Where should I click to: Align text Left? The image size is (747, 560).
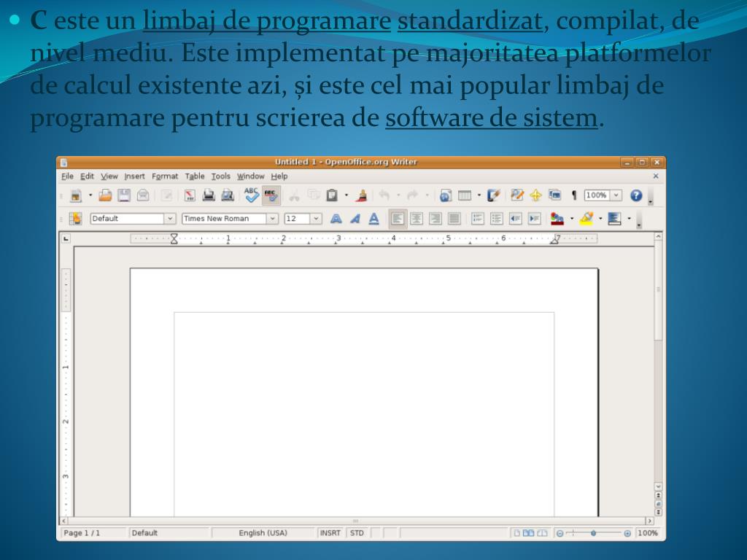point(398,219)
